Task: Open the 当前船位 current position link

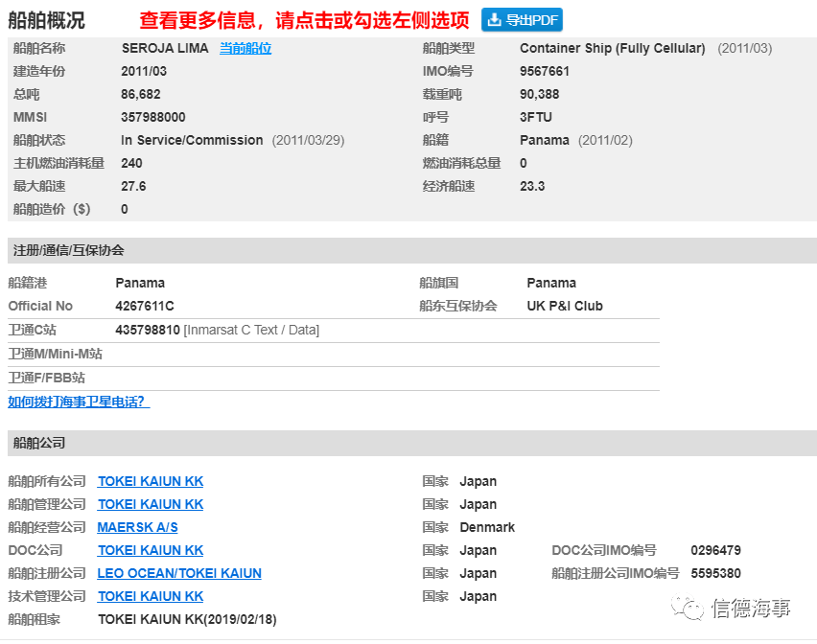Action: click(245, 49)
